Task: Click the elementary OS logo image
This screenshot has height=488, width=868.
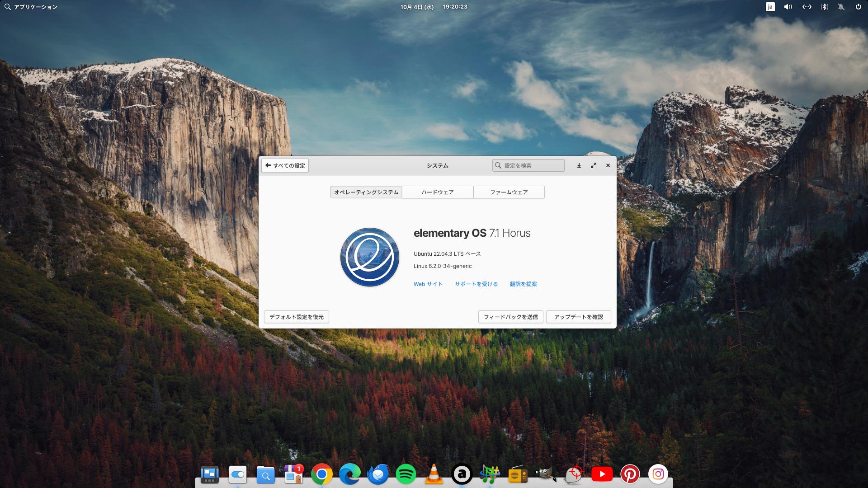Action: point(370,257)
